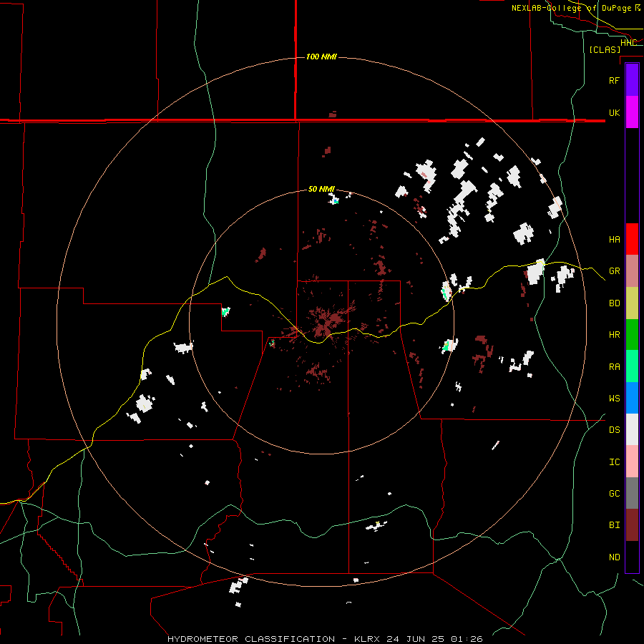Click the 'HA' legend label
Image resolution: width=644 pixels, height=644 pixels.
click(x=614, y=240)
